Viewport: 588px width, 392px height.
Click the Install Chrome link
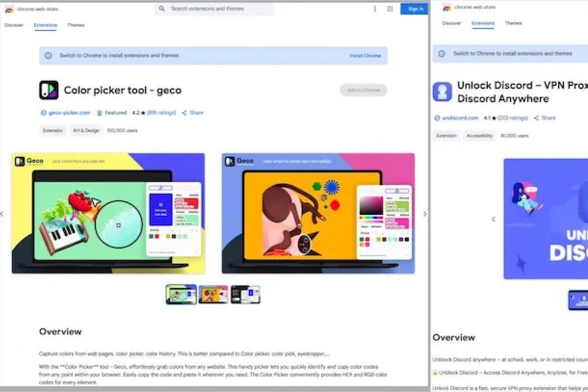[365, 56]
